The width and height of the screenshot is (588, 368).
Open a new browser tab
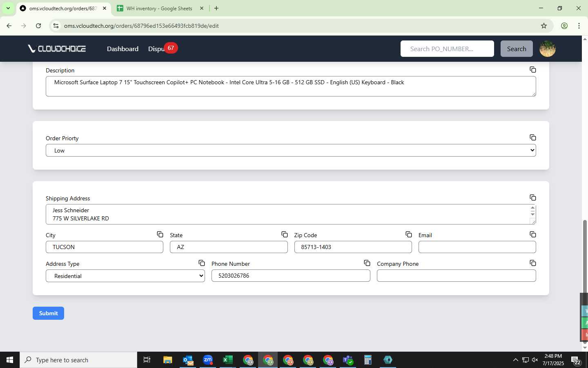coord(216,8)
